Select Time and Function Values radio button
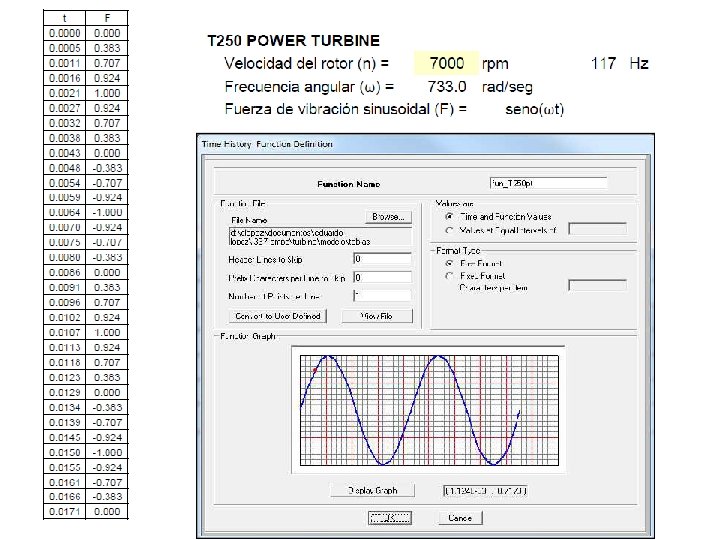Screen dimensions: 720x540 (450, 216)
